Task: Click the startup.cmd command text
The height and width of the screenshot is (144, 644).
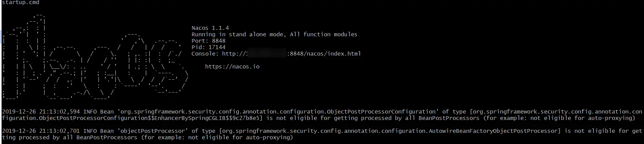Action: pyautogui.click(x=21, y=3)
